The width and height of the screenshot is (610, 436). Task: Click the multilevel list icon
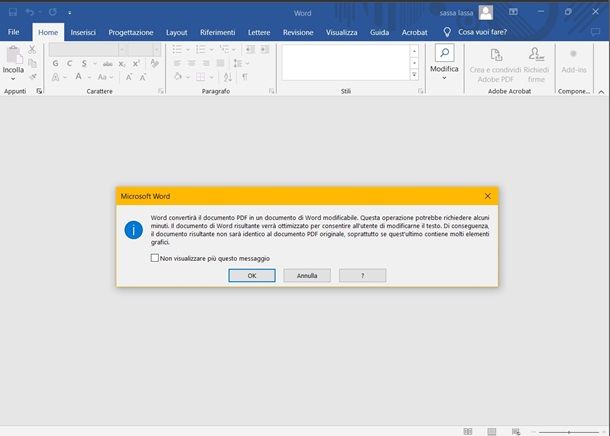(224, 49)
